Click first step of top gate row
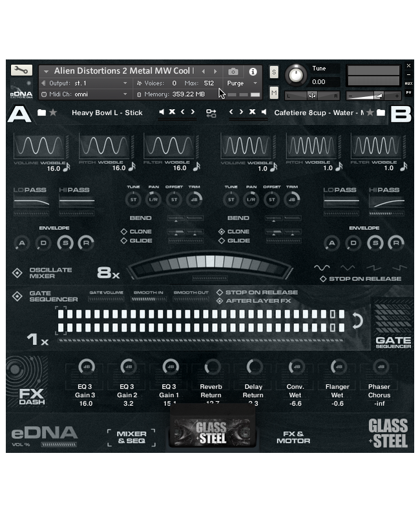420x513 pixels. (x=61, y=314)
